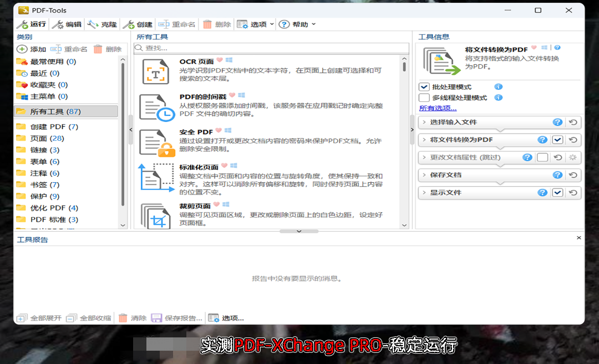Select the 所有工具 (87) category
The image size is (599, 364).
(x=66, y=111)
